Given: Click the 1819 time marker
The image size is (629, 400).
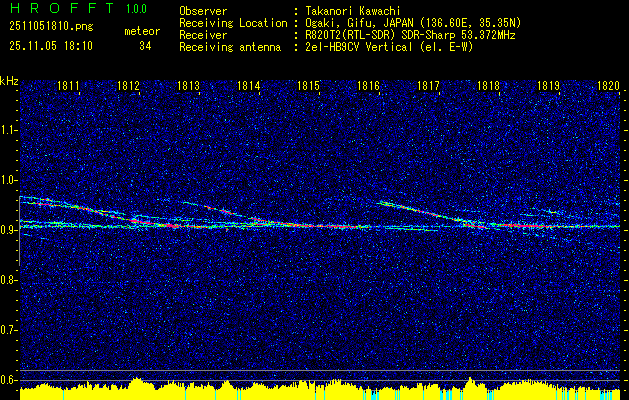Looking at the screenshot, I should 548,85.
